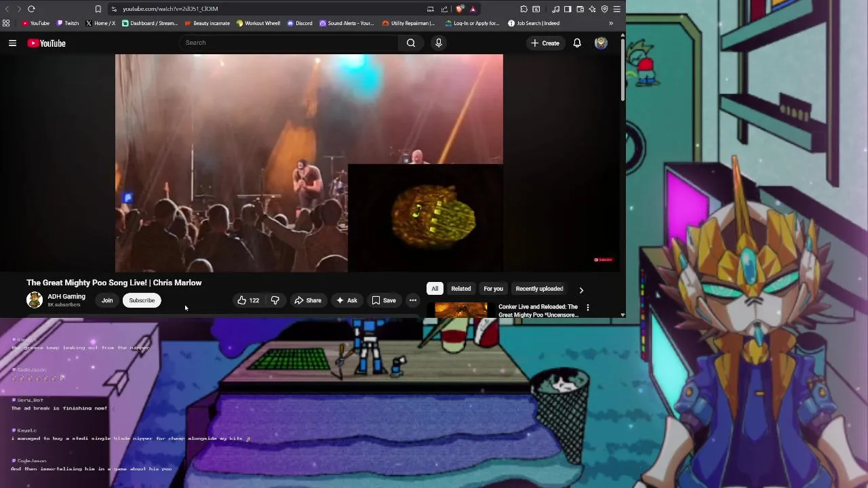868x488 pixels.
Task: Open Twitch bookmark
Action: [x=68, y=23]
